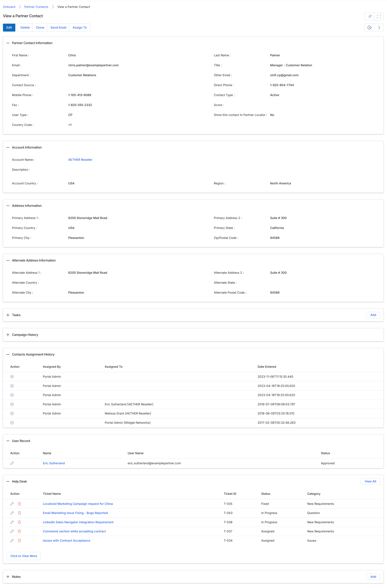This screenshot has width=387, height=588.
Task: Delete ticket T-034 using trash icon
Action: [19, 541]
